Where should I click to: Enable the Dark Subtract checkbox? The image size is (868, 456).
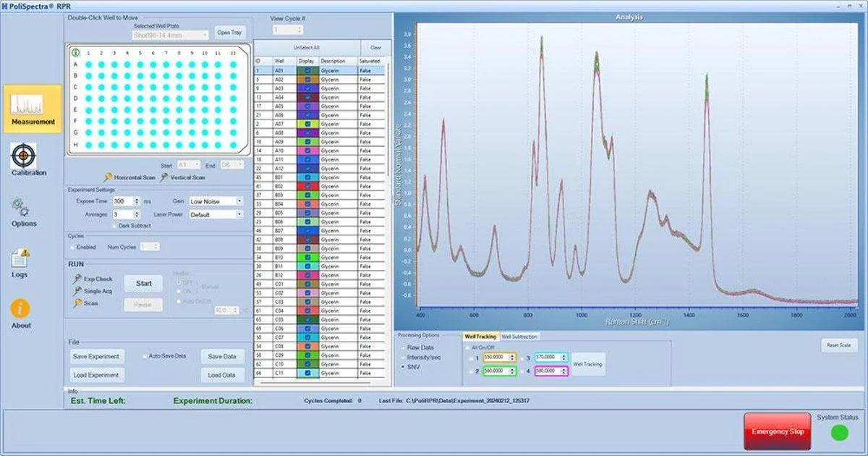click(115, 226)
